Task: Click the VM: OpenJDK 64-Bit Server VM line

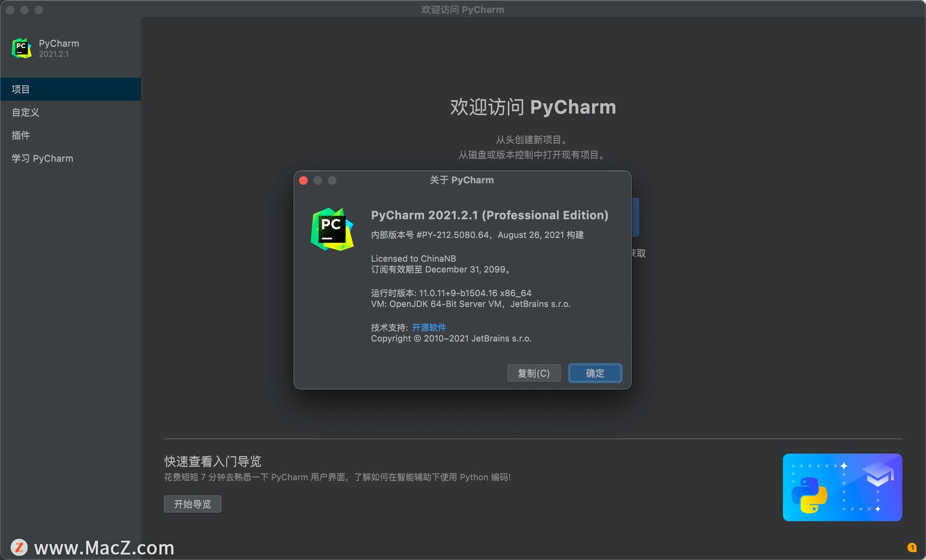Action: pyautogui.click(x=471, y=304)
